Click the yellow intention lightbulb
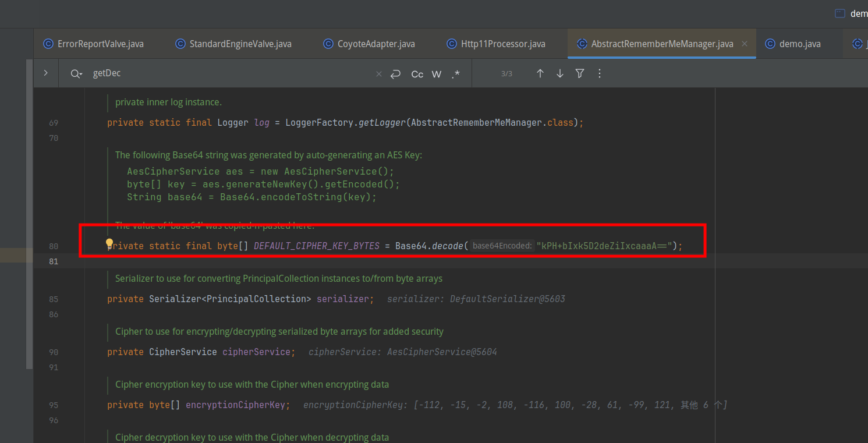The image size is (868, 443). (109, 243)
